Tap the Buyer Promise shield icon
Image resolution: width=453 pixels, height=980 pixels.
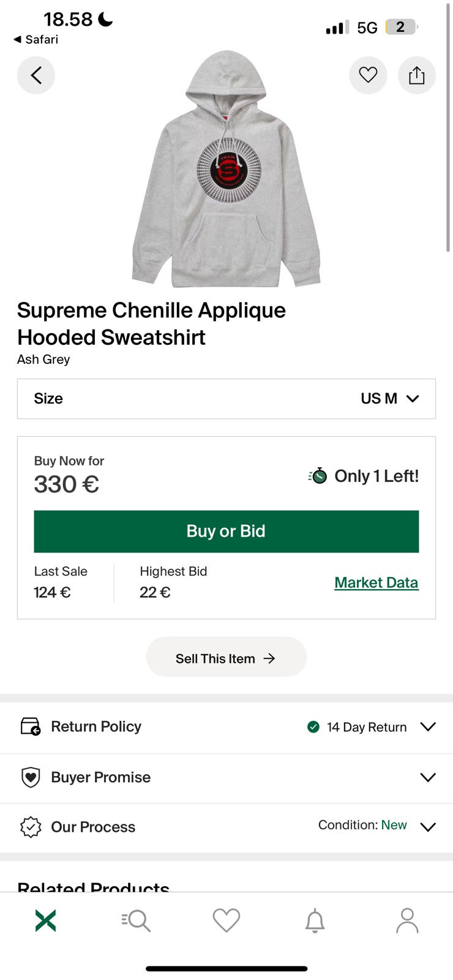(x=31, y=777)
